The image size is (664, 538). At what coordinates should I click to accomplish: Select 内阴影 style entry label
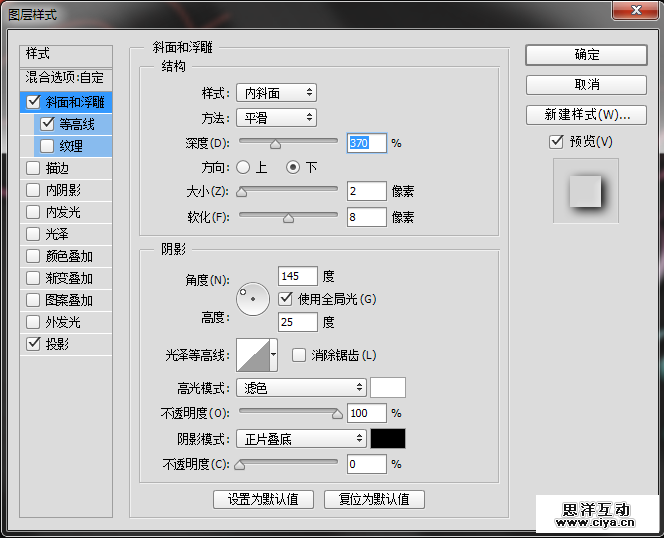[63, 190]
